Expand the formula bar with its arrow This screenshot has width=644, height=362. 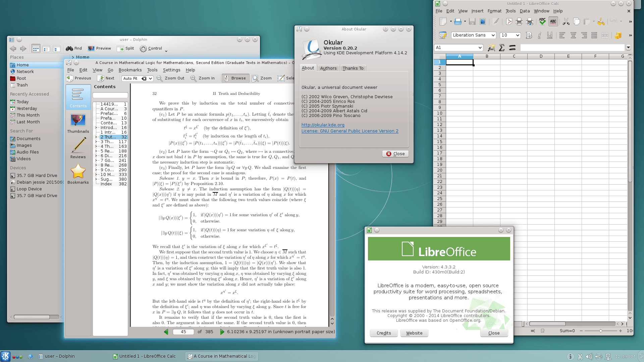628,48
